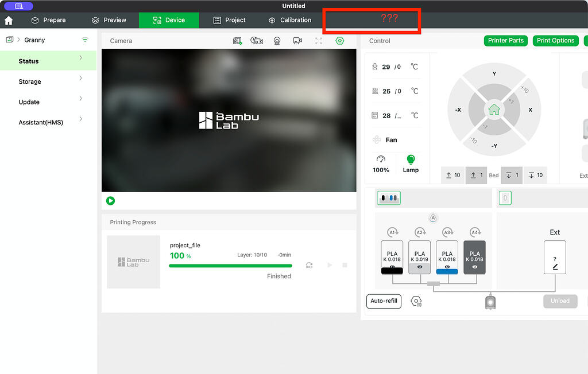Click the AMS A humidity indicator
Screen dimensions: 588x374
[x=433, y=218]
